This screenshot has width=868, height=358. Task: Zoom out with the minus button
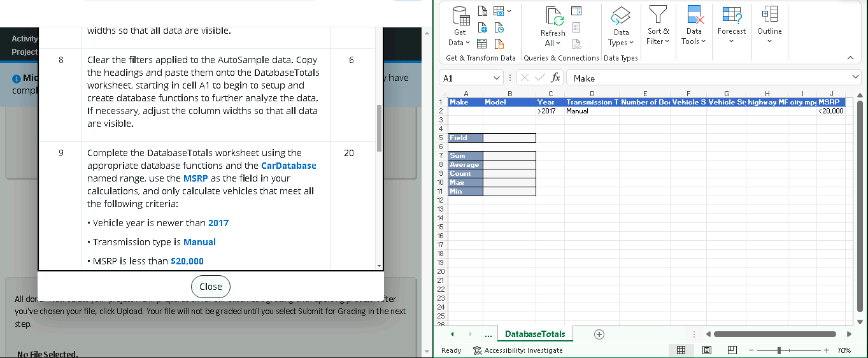(x=751, y=350)
